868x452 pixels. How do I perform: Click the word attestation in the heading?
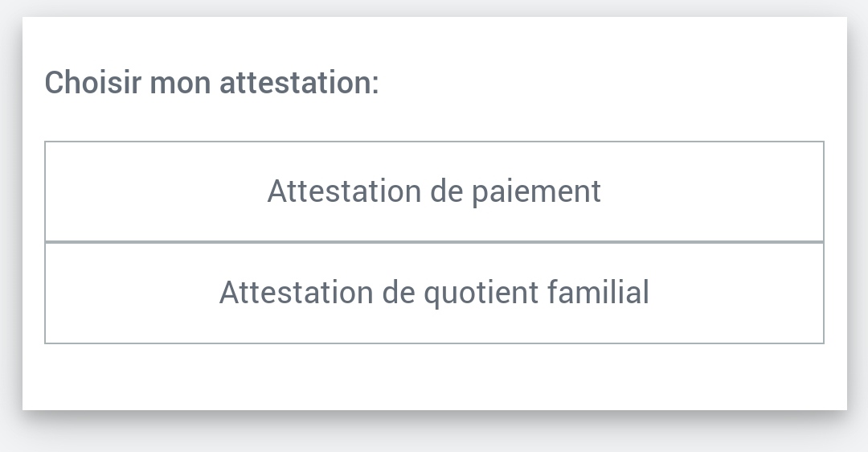coord(296,83)
